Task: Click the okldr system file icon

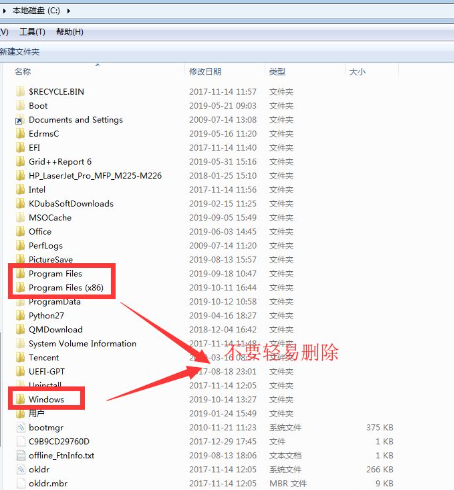Action: pyautogui.click(x=21, y=469)
